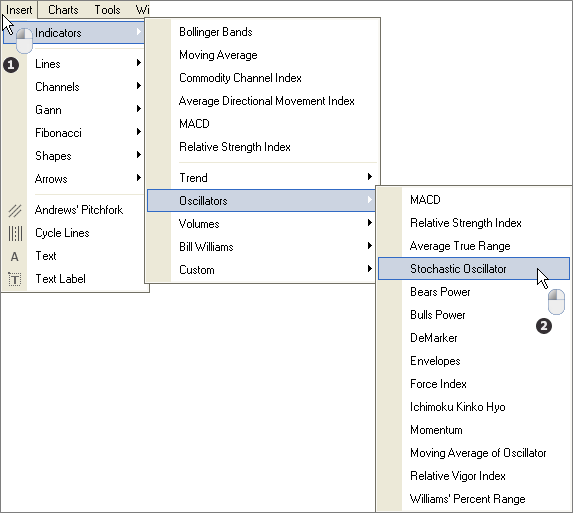This screenshot has width=573, height=513.
Task: Open the Tools menu
Action: coord(107,10)
